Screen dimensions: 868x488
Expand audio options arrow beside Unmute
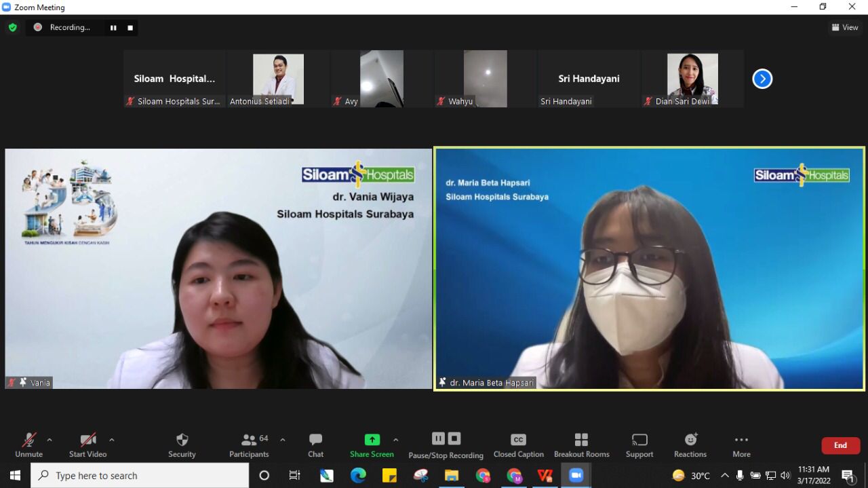[50, 440]
